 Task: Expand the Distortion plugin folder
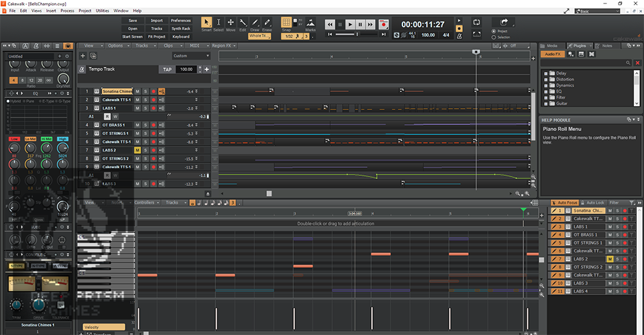point(546,79)
